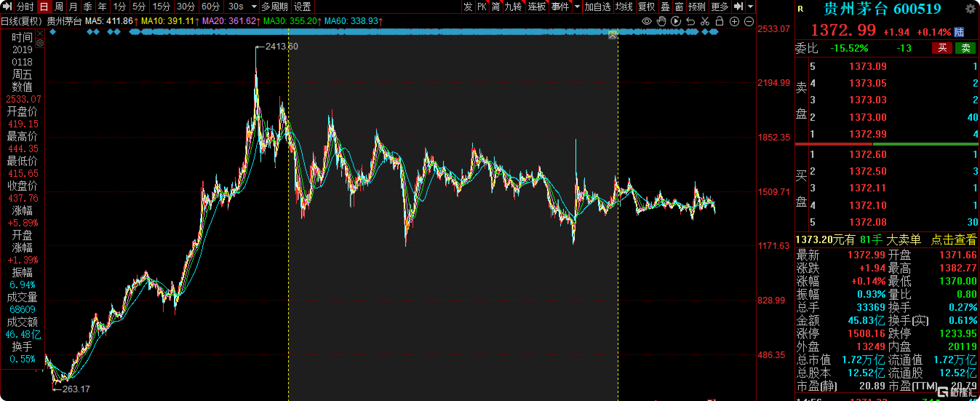The width and height of the screenshot is (980, 401).
Task: Select the 30分 period
Action: (x=186, y=7)
